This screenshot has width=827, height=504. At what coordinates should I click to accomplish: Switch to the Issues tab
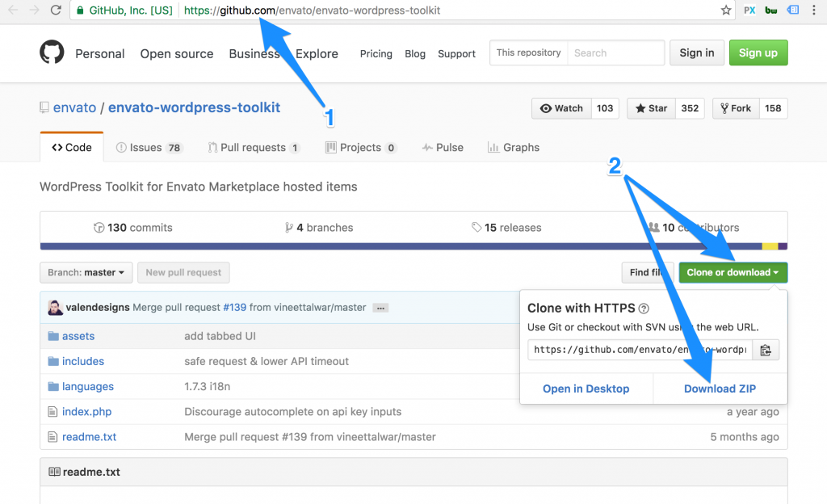[149, 148]
